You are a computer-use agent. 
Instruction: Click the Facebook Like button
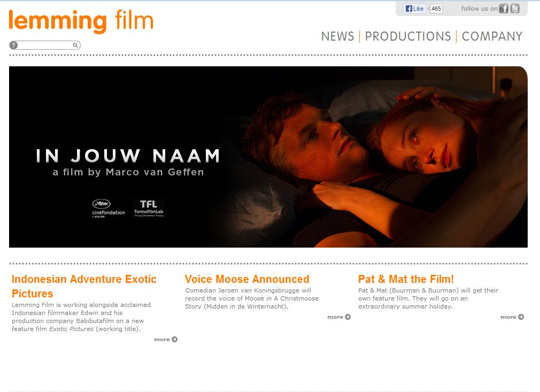(415, 9)
